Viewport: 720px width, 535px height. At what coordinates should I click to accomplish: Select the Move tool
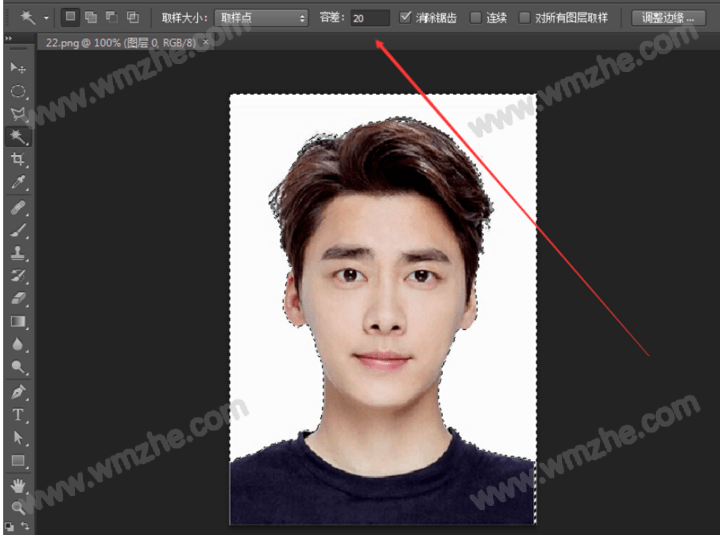(18, 67)
